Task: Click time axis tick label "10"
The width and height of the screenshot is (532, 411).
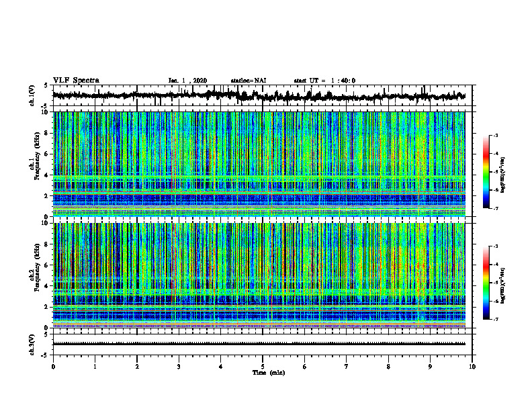Action: click(x=472, y=367)
